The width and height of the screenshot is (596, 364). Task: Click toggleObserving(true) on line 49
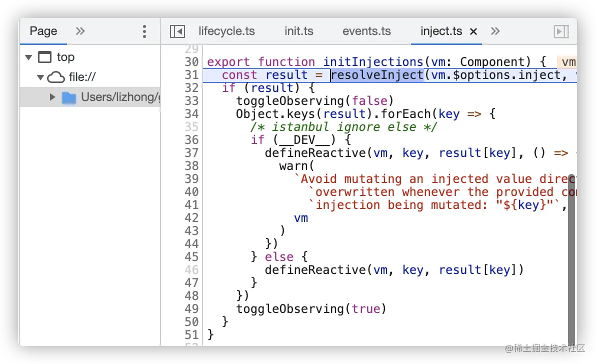click(x=311, y=308)
